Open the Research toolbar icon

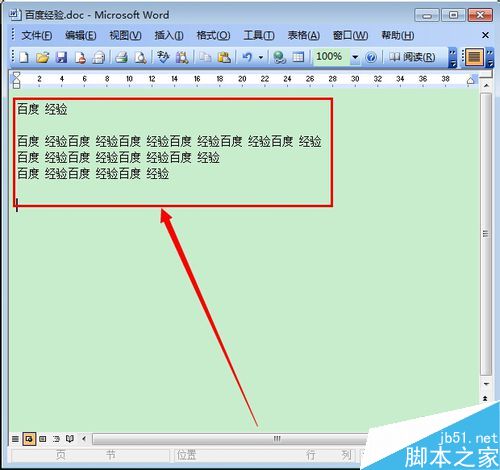point(182,57)
